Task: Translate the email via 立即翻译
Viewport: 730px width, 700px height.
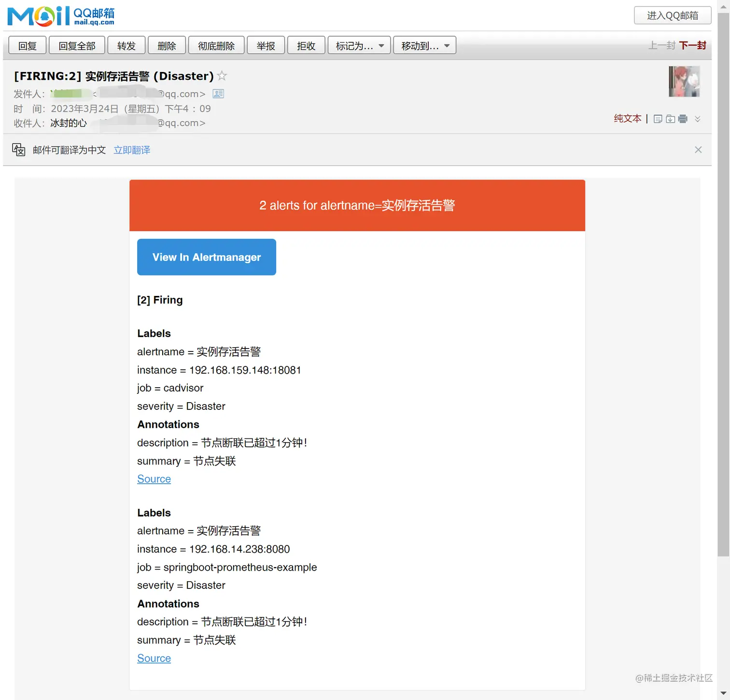Action: click(132, 150)
